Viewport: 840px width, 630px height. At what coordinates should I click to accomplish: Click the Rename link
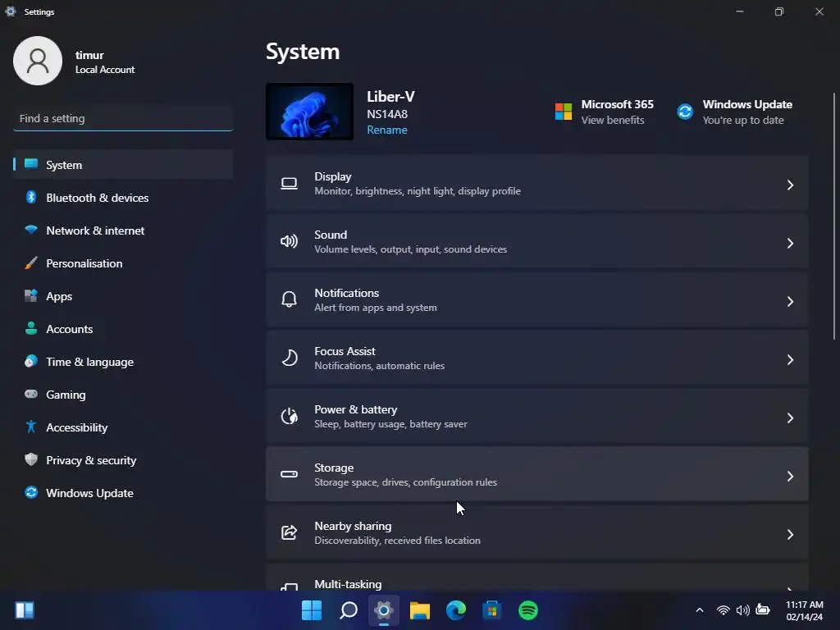pos(387,130)
